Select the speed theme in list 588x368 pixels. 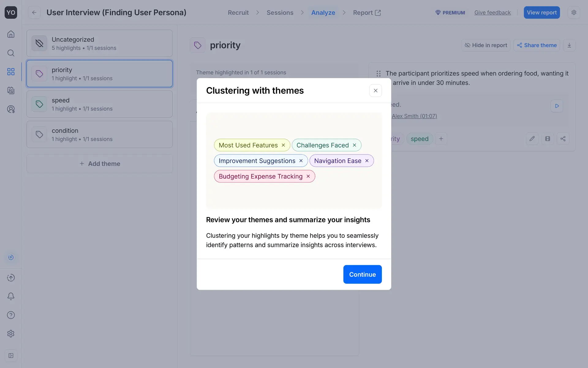pyautogui.click(x=100, y=104)
